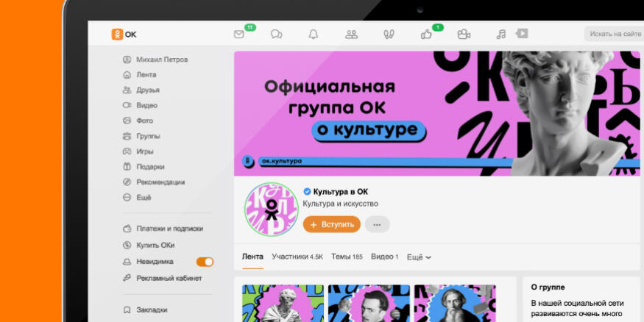Image resolution: width=644 pixels, height=322 pixels.
Task: Click the picture icon beside Фото
Action: tap(127, 121)
